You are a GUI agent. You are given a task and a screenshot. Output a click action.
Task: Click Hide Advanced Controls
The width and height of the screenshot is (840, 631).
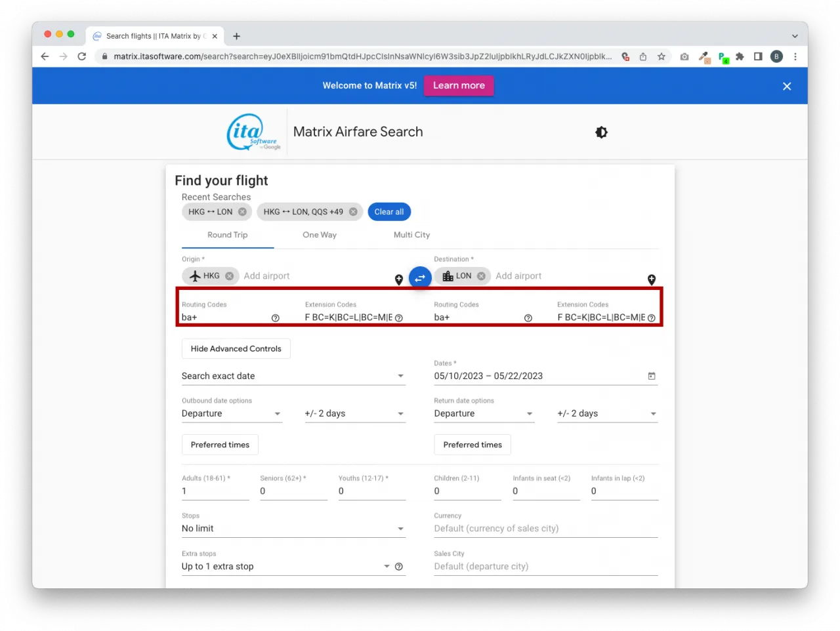236,349
